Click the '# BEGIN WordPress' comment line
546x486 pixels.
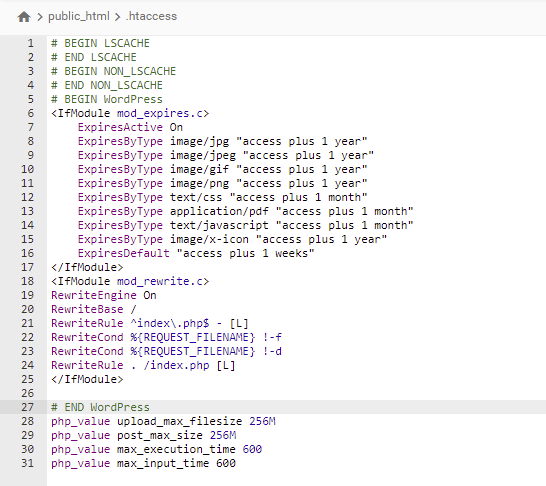(107, 99)
